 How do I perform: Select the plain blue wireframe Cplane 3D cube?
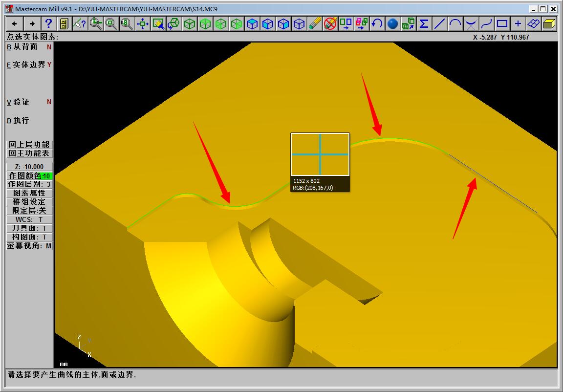pyautogui.click(x=299, y=23)
